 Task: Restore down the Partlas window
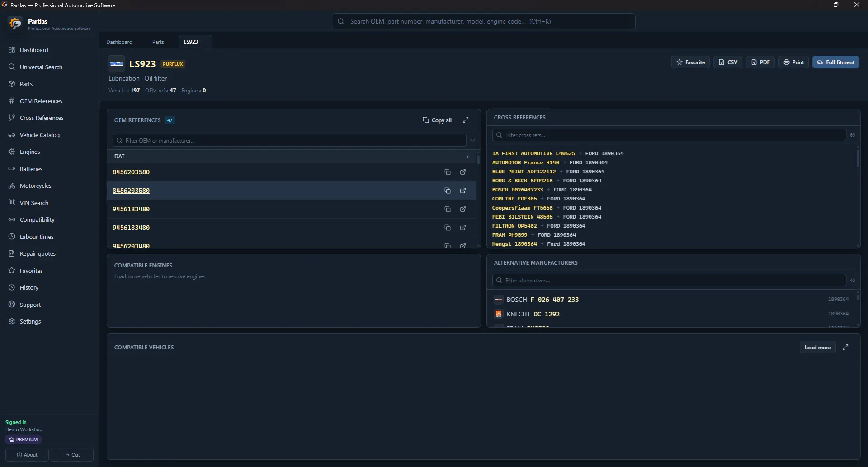(836, 5)
